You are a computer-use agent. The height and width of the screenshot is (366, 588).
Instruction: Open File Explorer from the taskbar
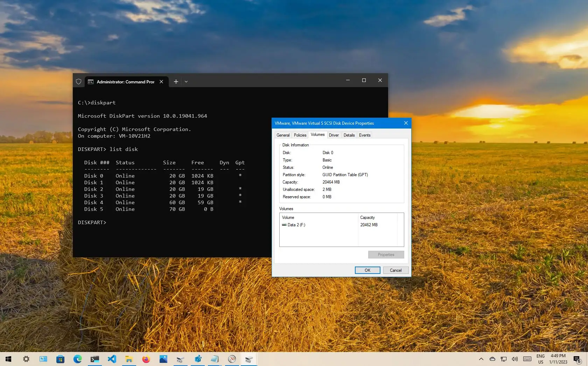[129, 359]
